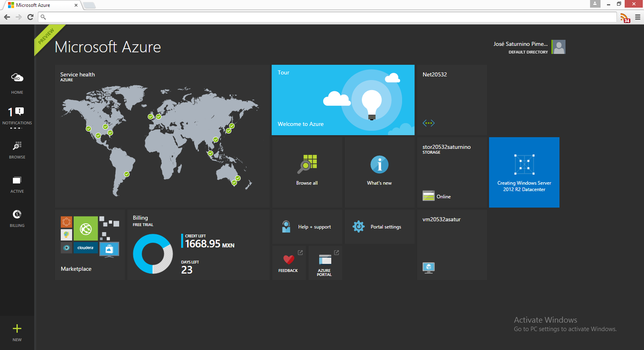Image resolution: width=644 pixels, height=350 pixels.
Task: Close the Microsoft Azure browser tab
Action: 76,5
